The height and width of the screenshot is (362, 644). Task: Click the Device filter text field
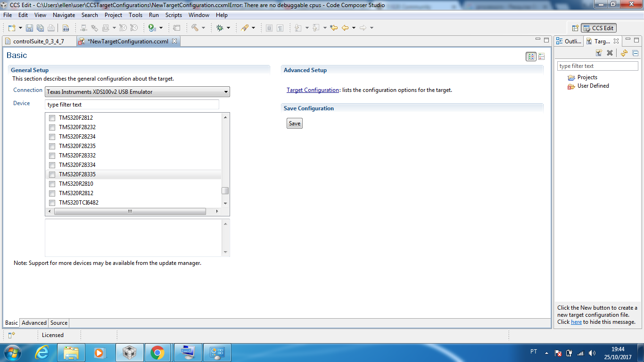tap(132, 105)
